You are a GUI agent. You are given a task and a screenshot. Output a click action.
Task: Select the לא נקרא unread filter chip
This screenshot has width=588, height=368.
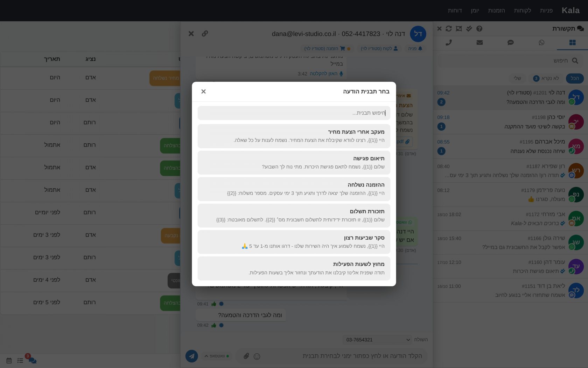[x=546, y=78]
